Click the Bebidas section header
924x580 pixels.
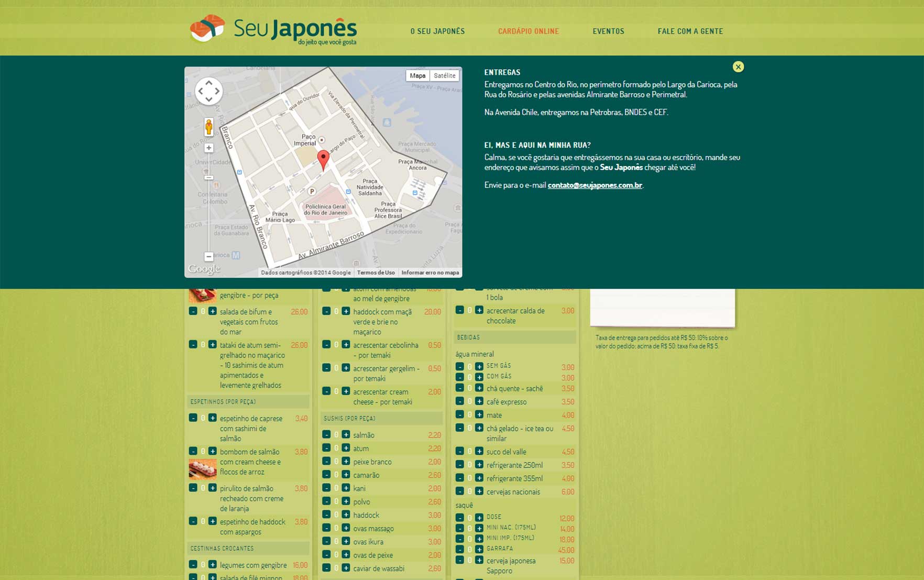click(515, 337)
